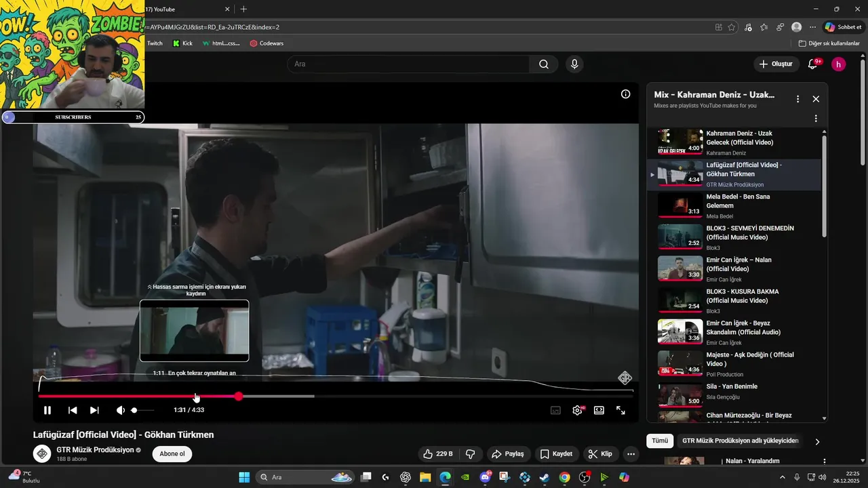
Task: Adjust the volume slider handle
Action: point(134,410)
